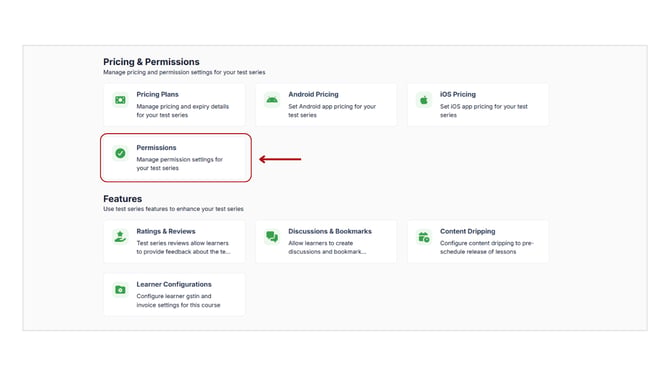Click the Content Dripping calendar icon
This screenshot has width=670, height=376.
tap(423, 237)
